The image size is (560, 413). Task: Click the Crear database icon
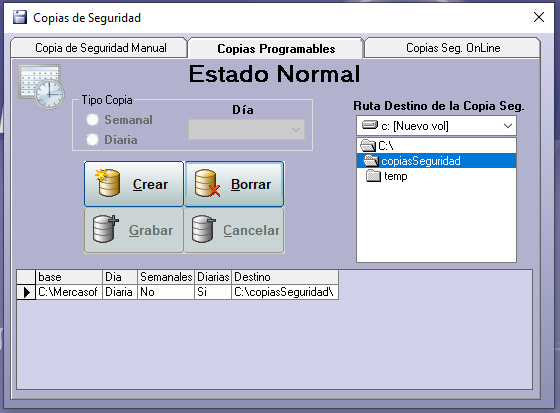[108, 183]
